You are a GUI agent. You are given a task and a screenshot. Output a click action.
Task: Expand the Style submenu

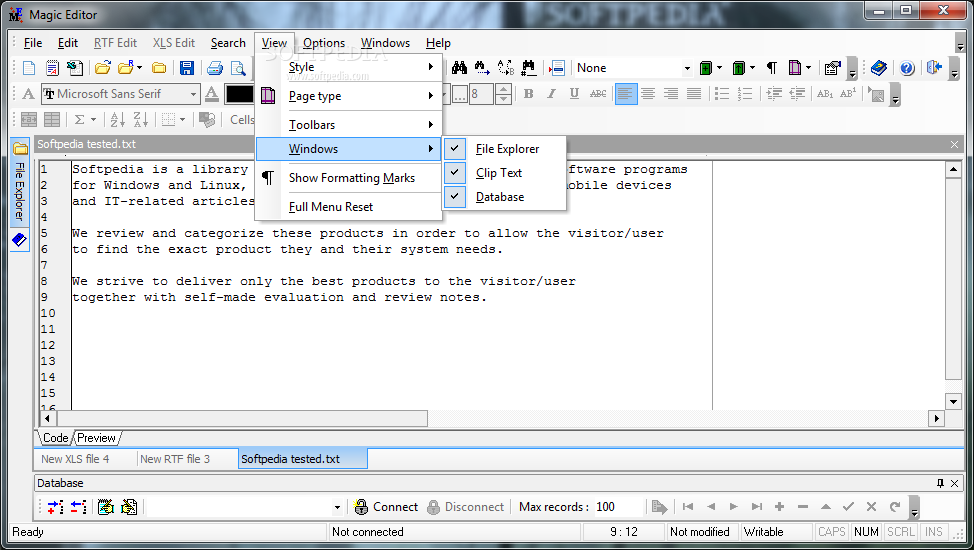pyautogui.click(x=348, y=67)
